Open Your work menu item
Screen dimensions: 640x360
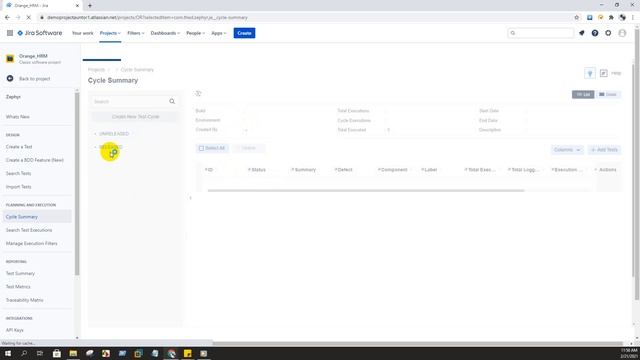(82, 33)
